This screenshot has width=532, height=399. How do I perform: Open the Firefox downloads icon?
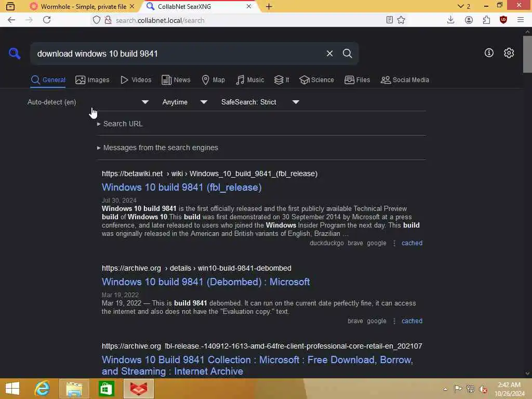(x=450, y=20)
